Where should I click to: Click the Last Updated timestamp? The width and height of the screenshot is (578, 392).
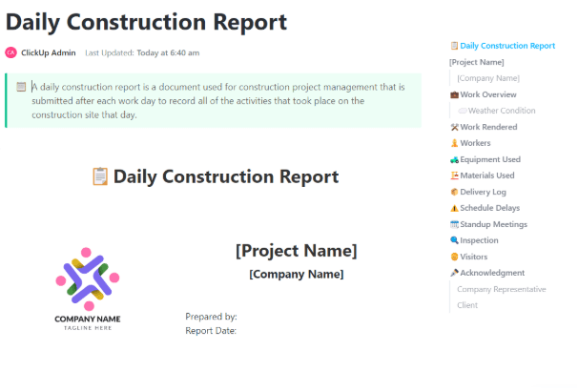coord(142,52)
